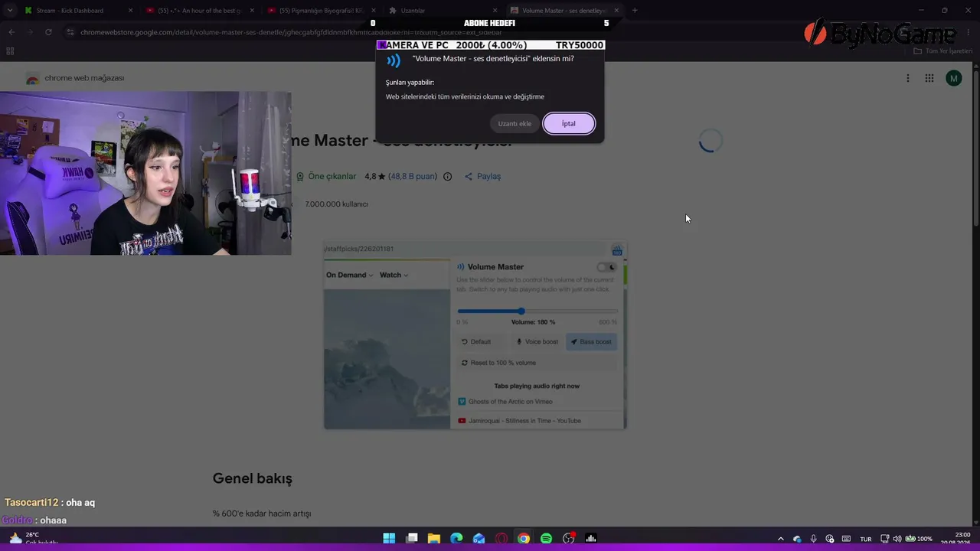Screen dimensions: 980x551
Task: Confirm with the Uzantı ekle button
Action: coord(514,123)
